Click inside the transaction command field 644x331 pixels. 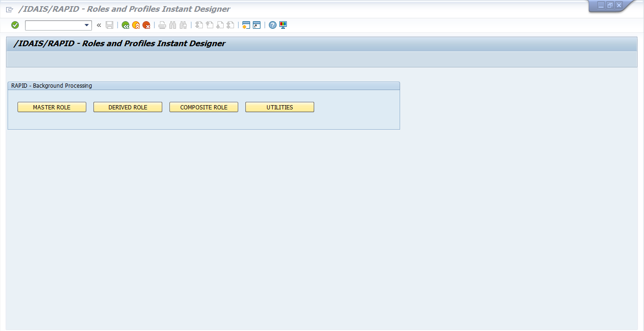[x=54, y=25]
